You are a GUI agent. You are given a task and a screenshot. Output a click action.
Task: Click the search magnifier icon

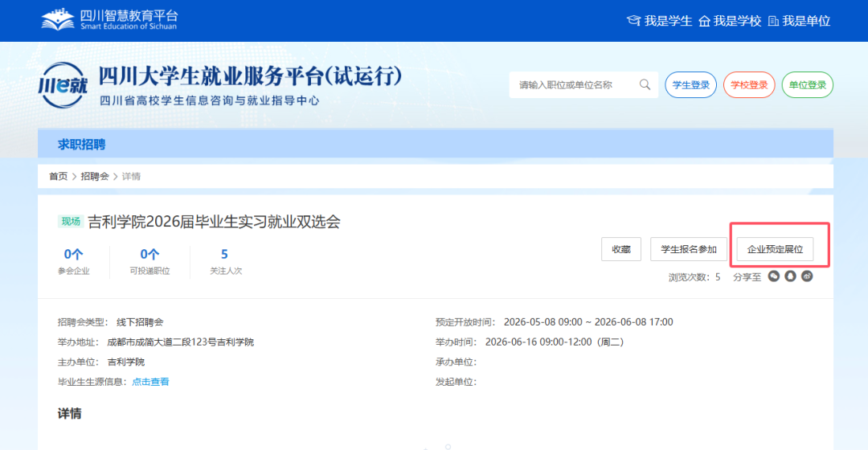645,84
